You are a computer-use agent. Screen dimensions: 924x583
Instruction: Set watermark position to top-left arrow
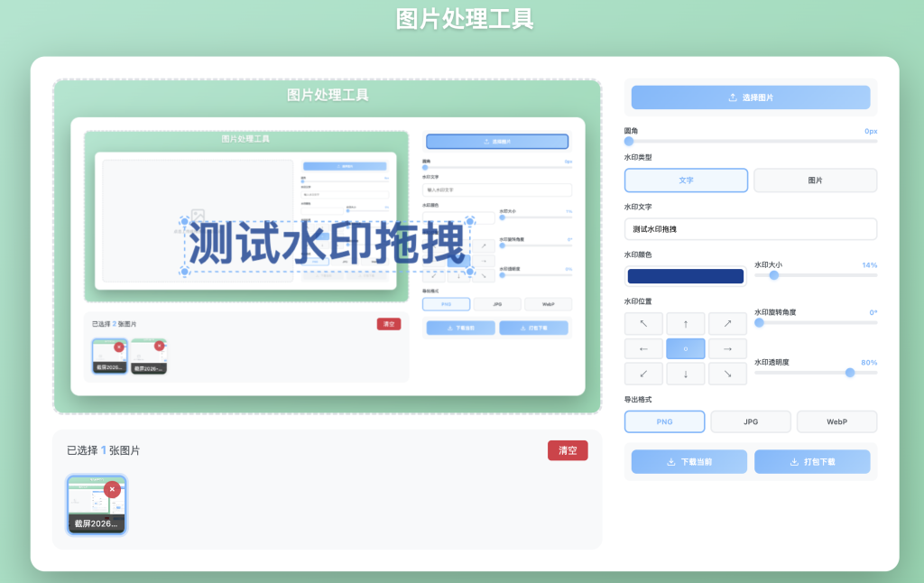click(x=643, y=324)
